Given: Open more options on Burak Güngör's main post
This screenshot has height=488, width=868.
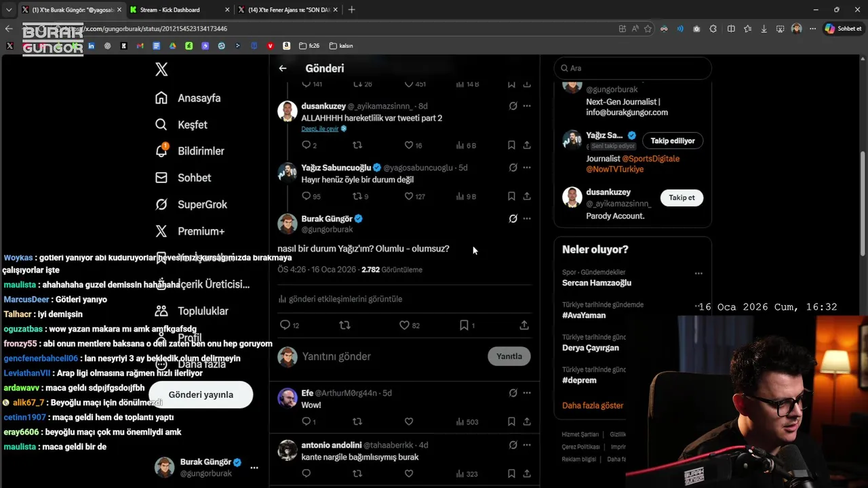Looking at the screenshot, I should pyautogui.click(x=527, y=219).
